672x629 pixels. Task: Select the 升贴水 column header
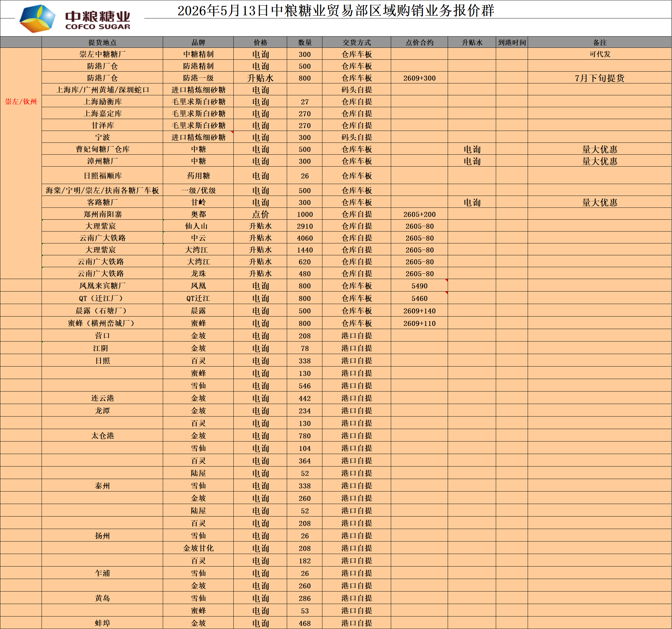coord(472,42)
